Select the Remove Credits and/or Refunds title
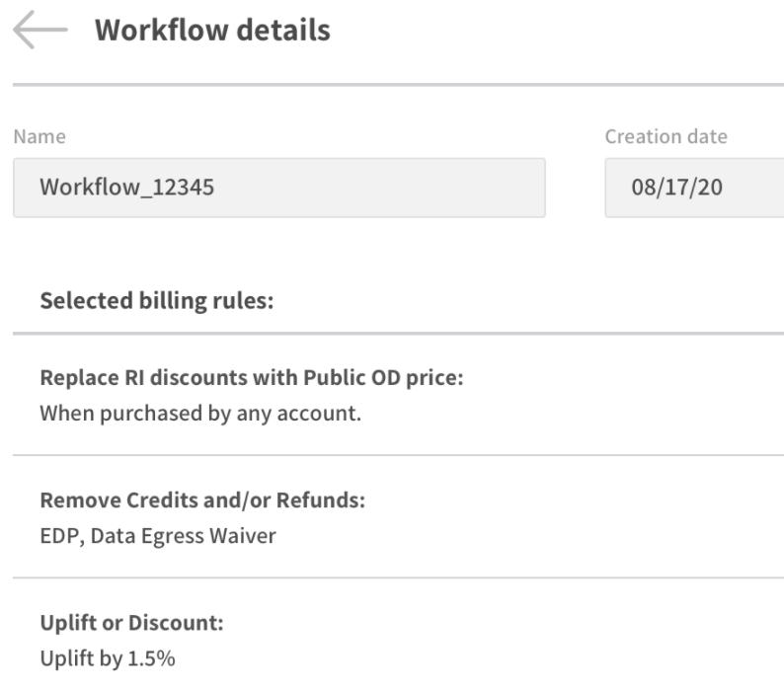This screenshot has width=784, height=691. [x=202, y=501]
